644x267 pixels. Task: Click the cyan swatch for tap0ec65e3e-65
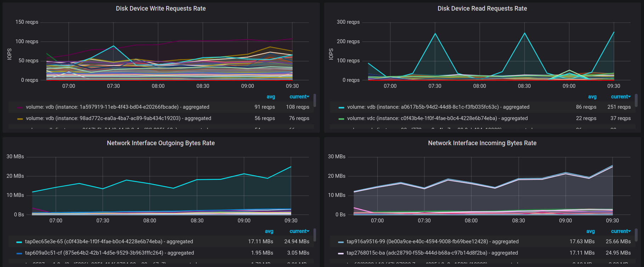[x=19, y=242]
